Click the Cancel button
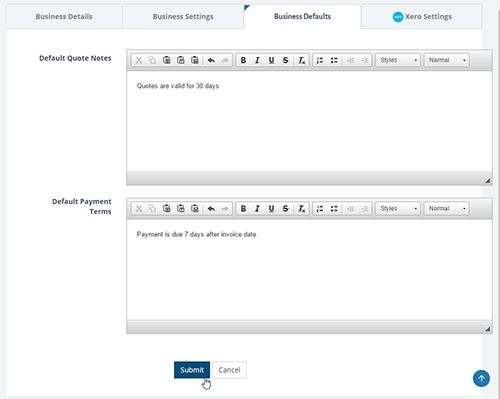The height and width of the screenshot is (399, 500). (229, 370)
